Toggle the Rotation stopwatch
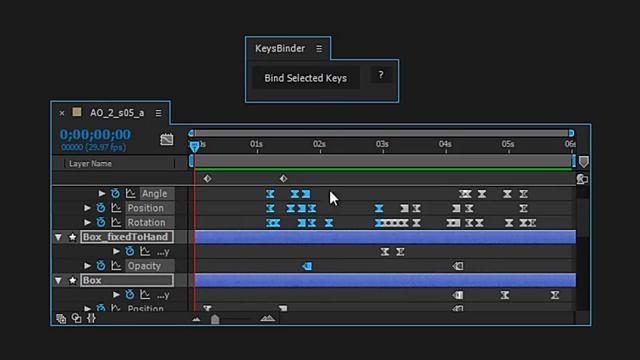 point(101,222)
